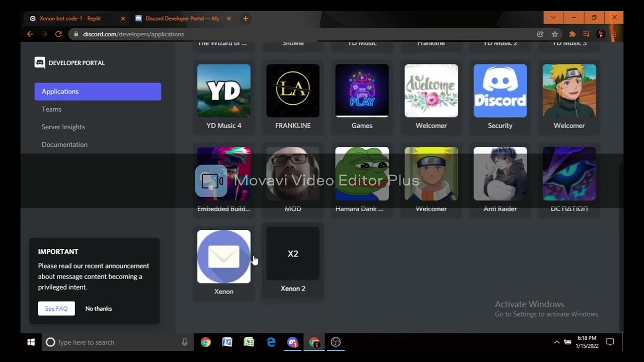This screenshot has width=644, height=362.
Task: Show hidden system tray icons
Action: coord(556,342)
